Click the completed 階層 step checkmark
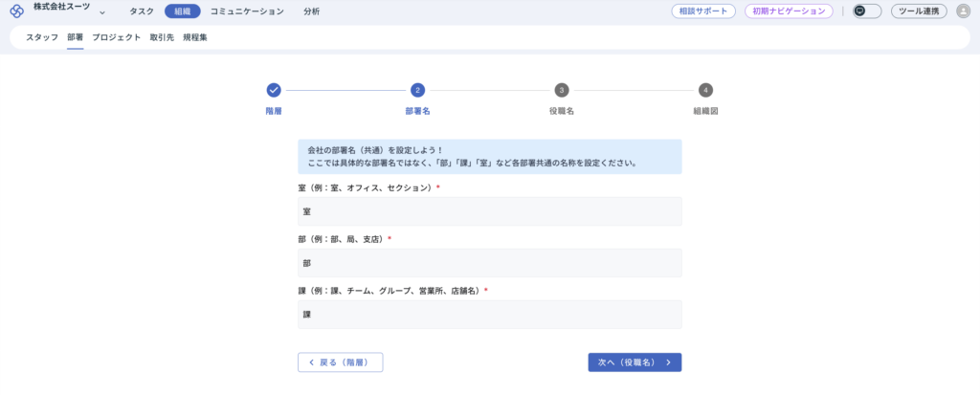This screenshot has width=980, height=395. [273, 90]
